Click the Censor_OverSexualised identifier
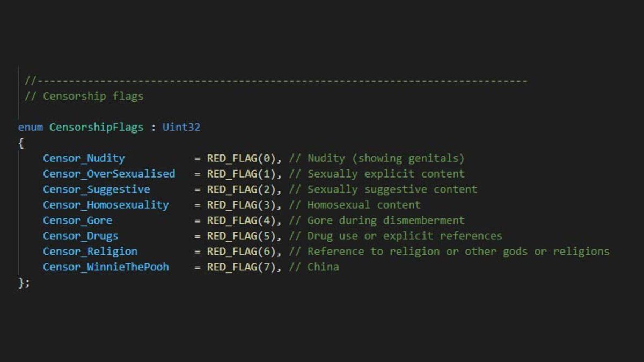The width and height of the screenshot is (644, 362). click(x=109, y=174)
